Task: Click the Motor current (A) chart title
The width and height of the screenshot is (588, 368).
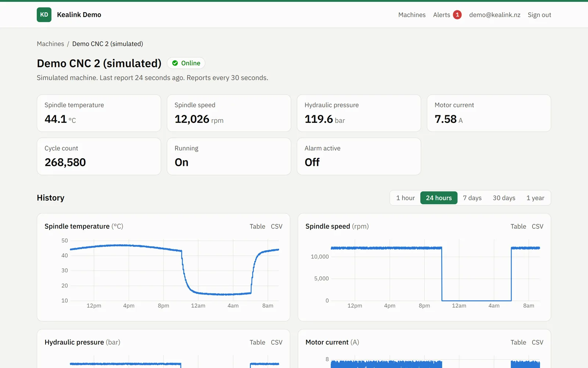Action: [x=332, y=342]
